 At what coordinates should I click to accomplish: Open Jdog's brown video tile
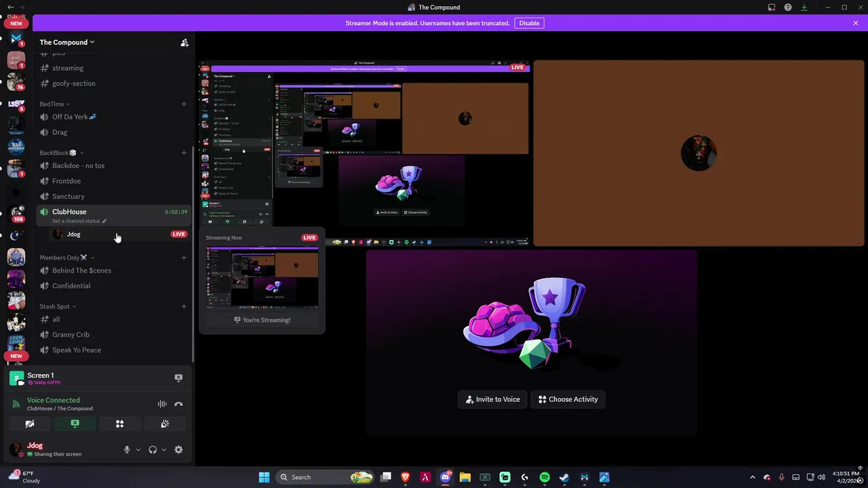[698, 153]
